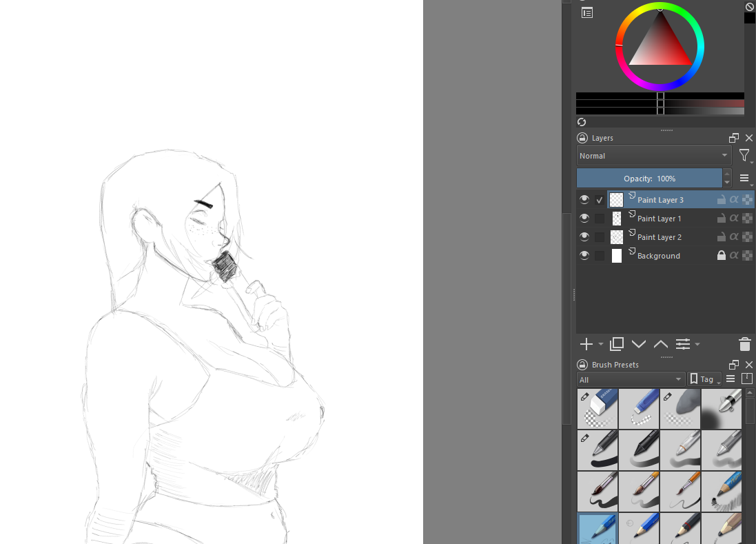Open the color selector settings icon

click(x=586, y=13)
